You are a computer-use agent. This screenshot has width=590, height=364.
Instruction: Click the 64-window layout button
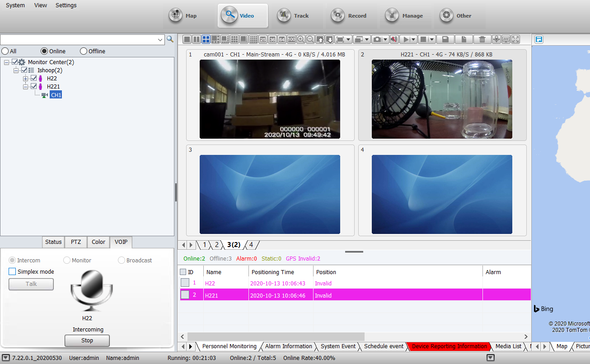(282, 39)
